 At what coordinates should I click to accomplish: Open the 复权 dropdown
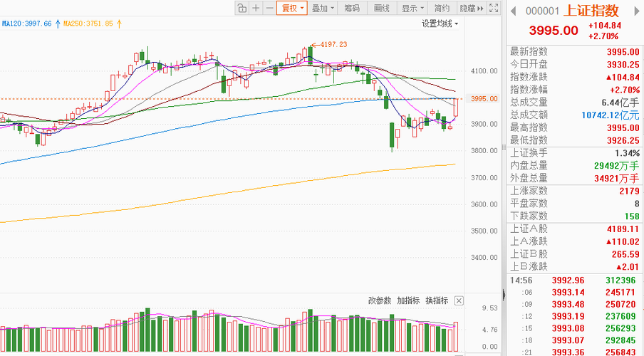coord(292,9)
